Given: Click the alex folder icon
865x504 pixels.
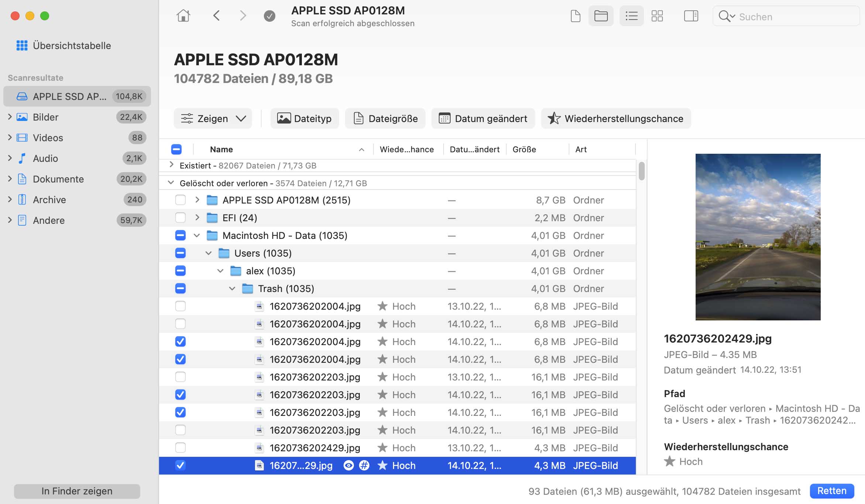Looking at the screenshot, I should tap(236, 271).
